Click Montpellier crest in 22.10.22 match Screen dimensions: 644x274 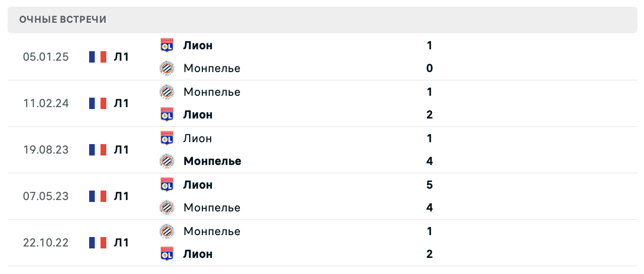167,231
